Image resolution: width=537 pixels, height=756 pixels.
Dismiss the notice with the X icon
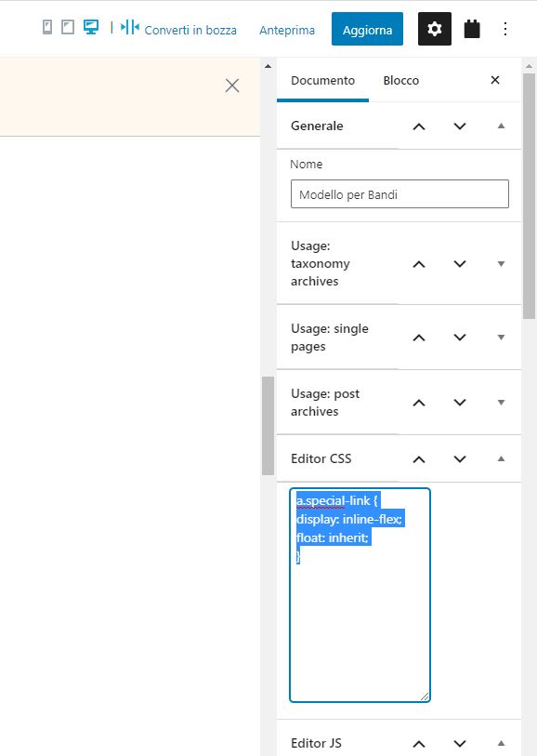click(232, 86)
